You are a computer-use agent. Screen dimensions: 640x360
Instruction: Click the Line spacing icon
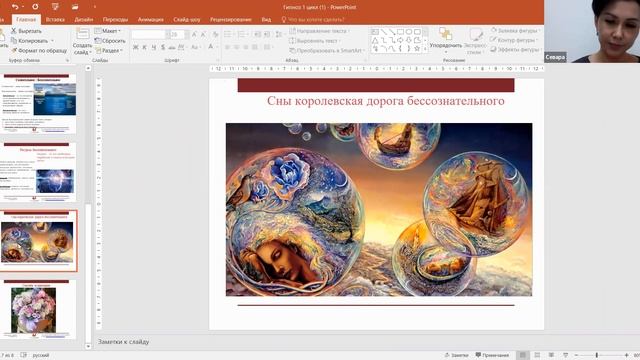[x=279, y=34]
